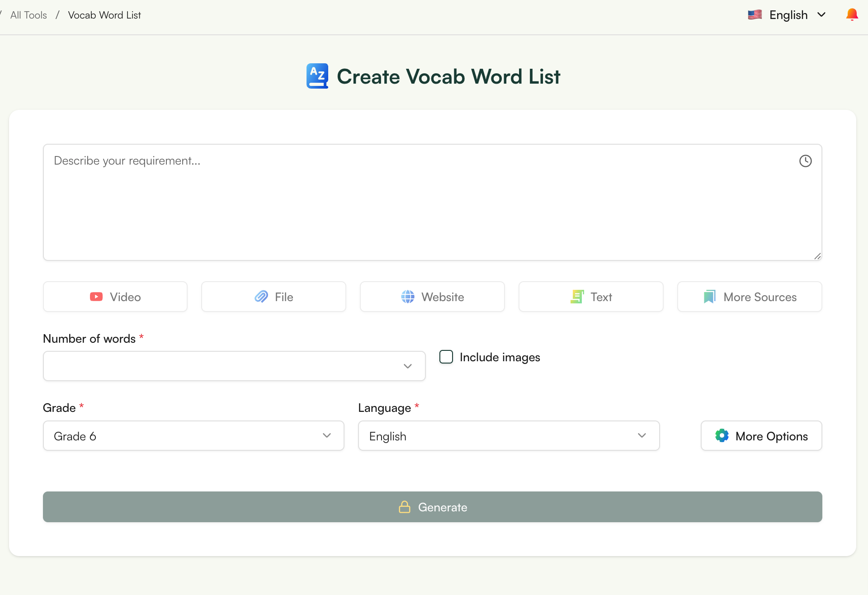
Task: Open the history clock icon in description box
Action: point(806,161)
